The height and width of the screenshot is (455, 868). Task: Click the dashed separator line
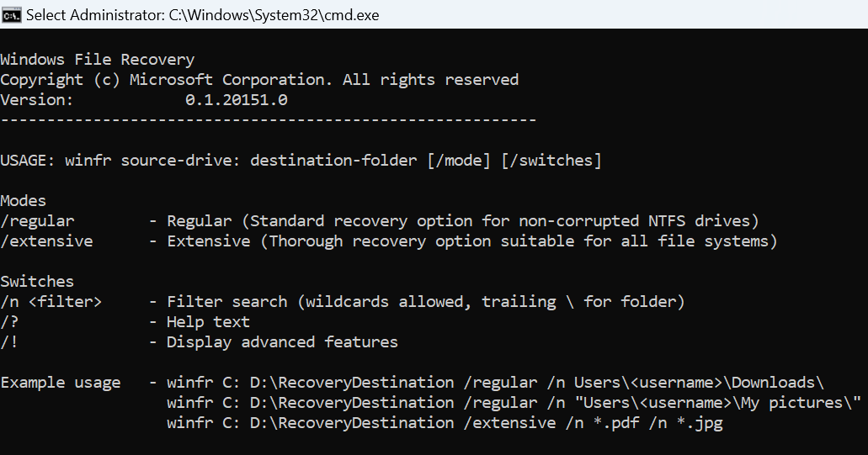pyautogui.click(x=268, y=120)
